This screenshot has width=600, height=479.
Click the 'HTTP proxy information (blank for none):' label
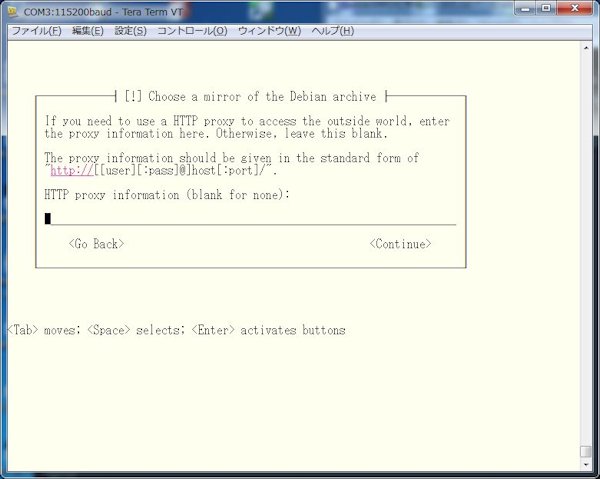coord(167,195)
